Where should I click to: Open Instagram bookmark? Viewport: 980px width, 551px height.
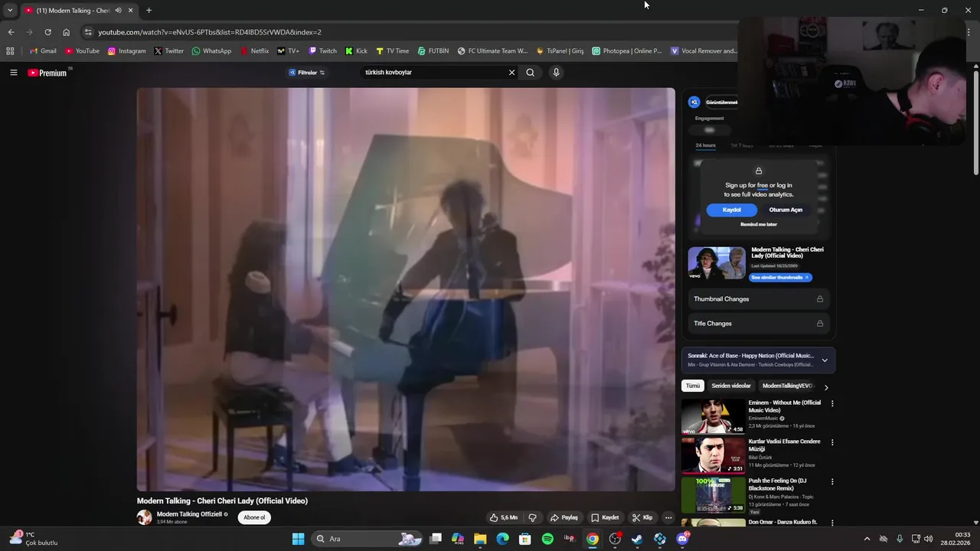click(126, 51)
